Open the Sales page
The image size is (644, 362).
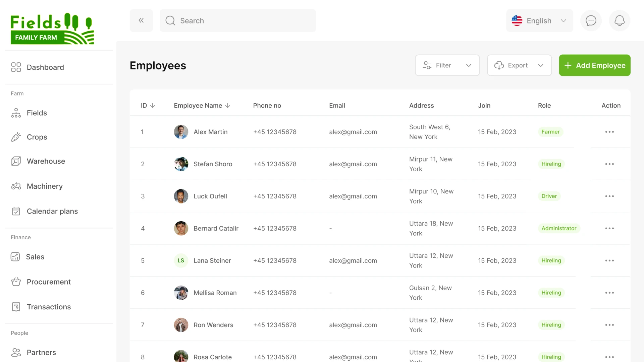35,257
